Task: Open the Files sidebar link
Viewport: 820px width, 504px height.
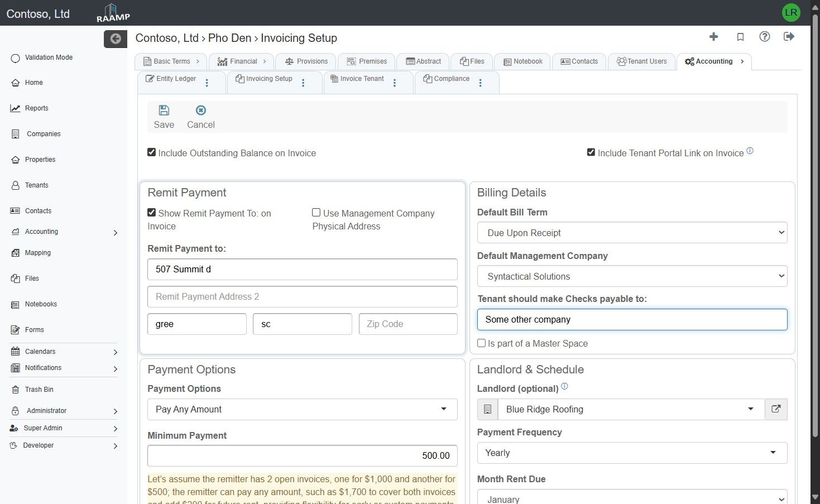Action: point(32,279)
